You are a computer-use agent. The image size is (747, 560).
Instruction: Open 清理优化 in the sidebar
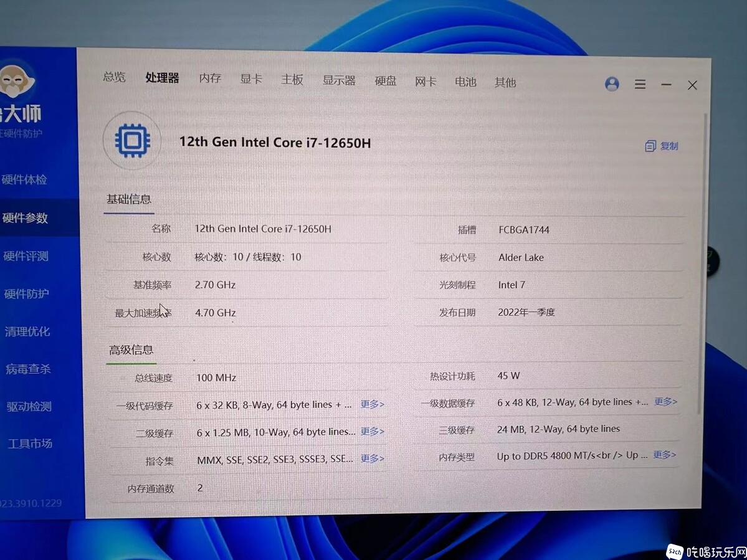(x=27, y=331)
